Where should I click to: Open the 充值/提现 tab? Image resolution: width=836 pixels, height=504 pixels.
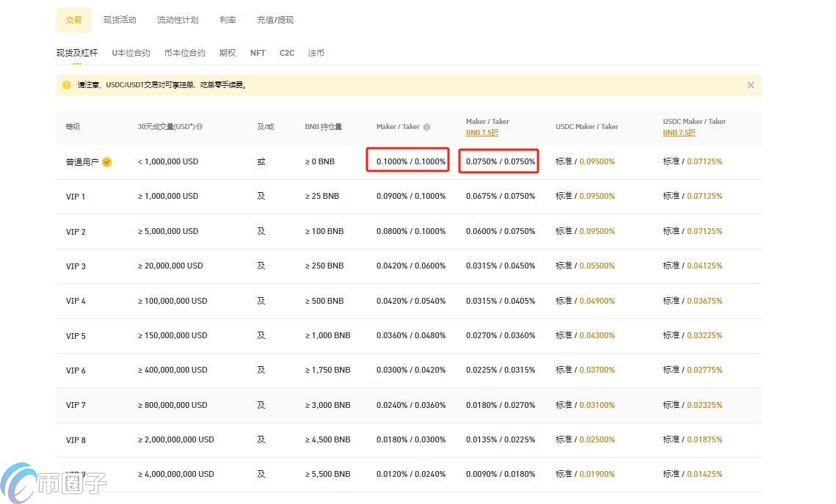[275, 21]
